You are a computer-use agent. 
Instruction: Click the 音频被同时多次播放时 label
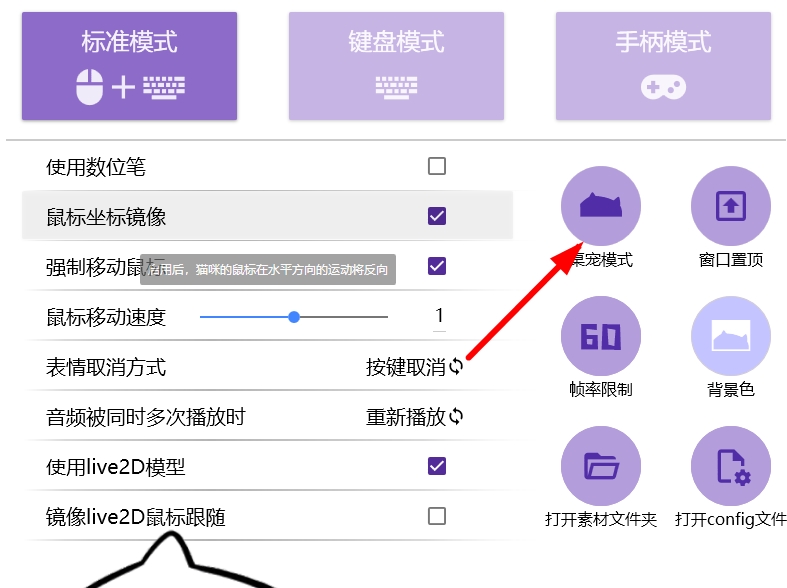click(x=146, y=417)
